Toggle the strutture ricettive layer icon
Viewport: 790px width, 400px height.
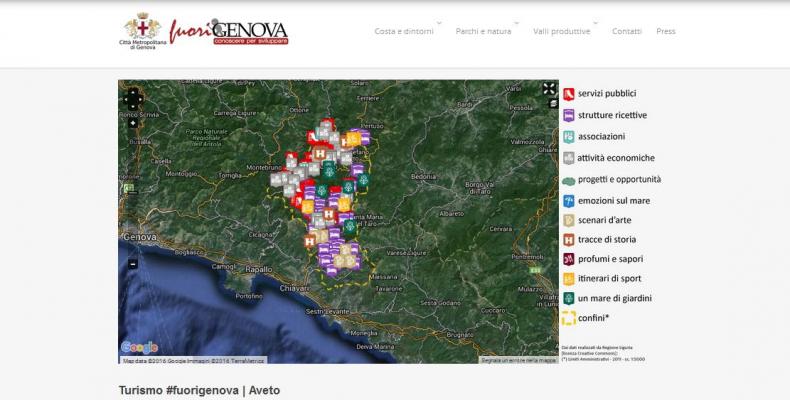point(568,115)
